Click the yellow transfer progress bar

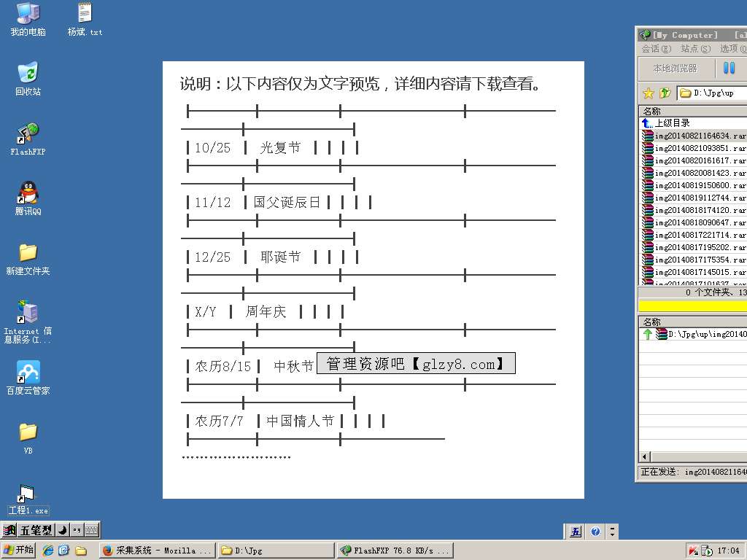(693, 306)
